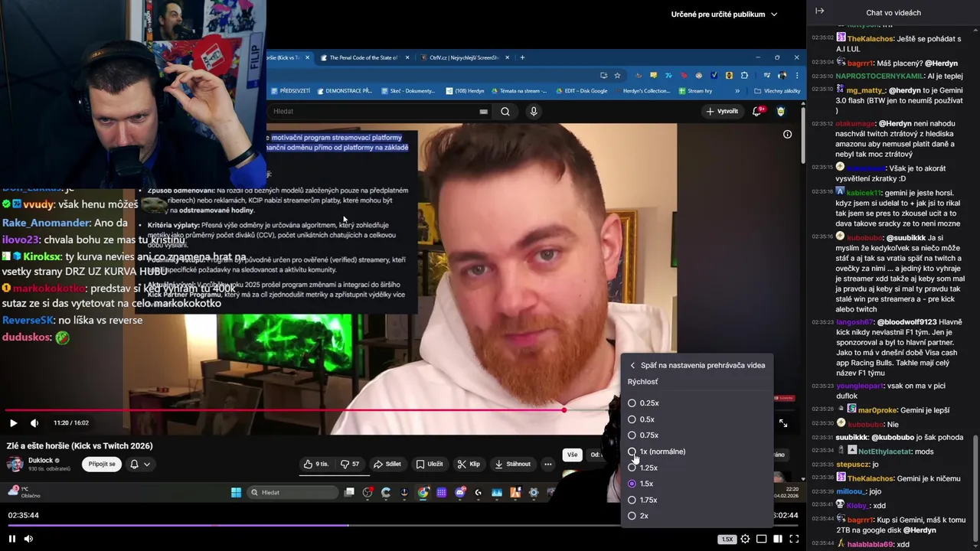This screenshot has width=980, height=551.
Task: Click the Připojit se join button
Action: [102, 464]
